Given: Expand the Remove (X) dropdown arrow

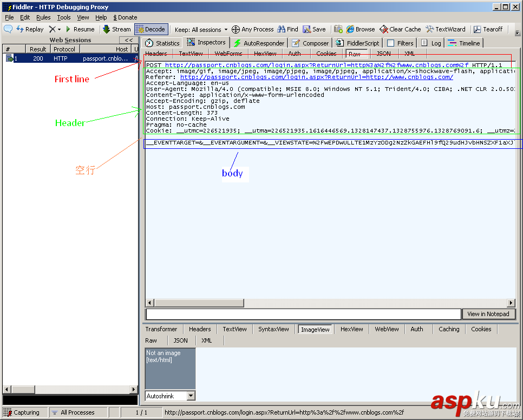Looking at the screenshot, I should 59,30.
